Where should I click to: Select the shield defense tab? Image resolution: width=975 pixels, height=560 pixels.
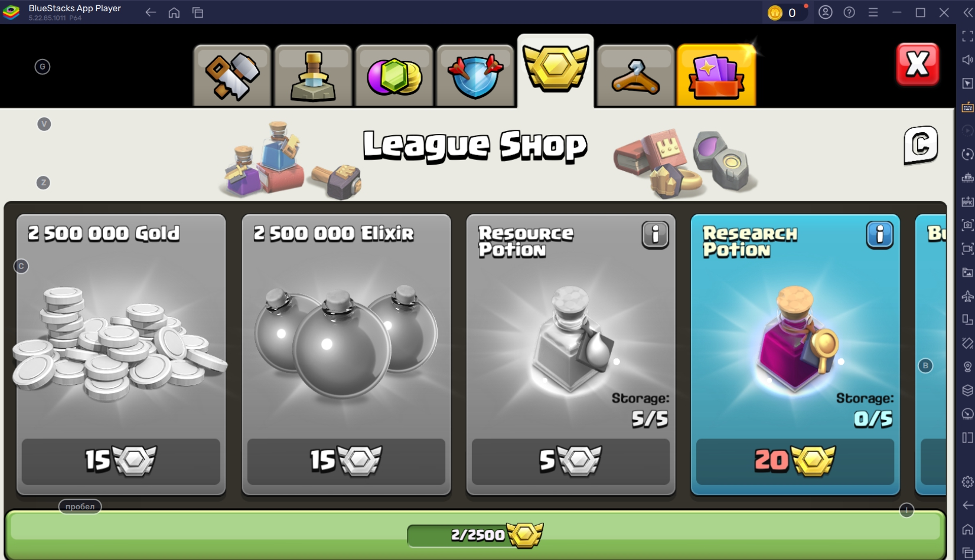tap(475, 76)
